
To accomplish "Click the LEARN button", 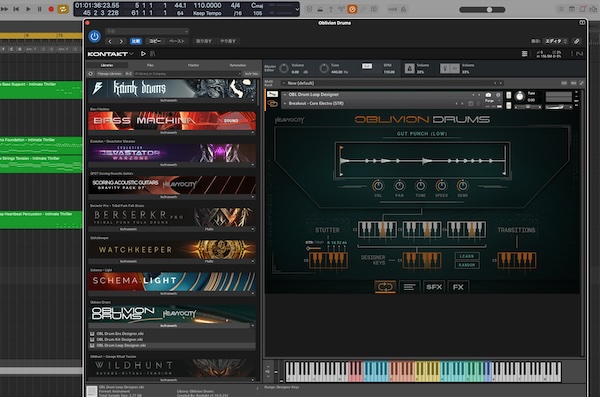I will tap(467, 256).
